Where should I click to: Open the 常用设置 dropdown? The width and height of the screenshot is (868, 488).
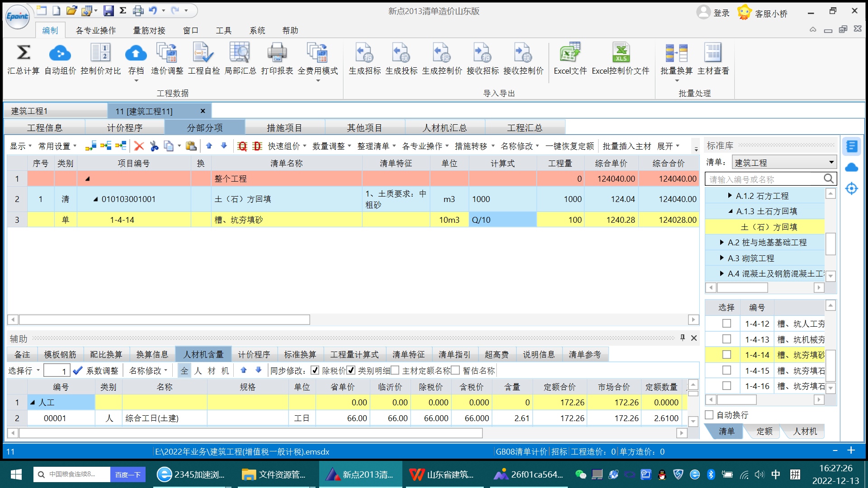(57, 146)
